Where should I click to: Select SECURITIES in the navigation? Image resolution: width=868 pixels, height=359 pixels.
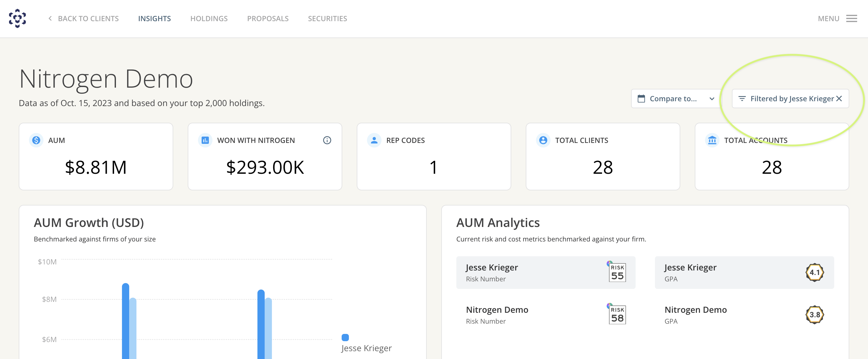point(327,18)
